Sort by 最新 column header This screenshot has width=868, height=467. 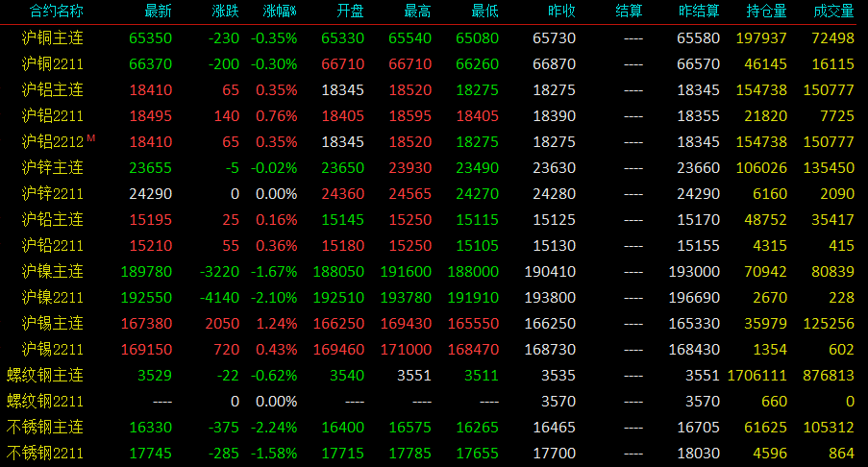(x=158, y=12)
